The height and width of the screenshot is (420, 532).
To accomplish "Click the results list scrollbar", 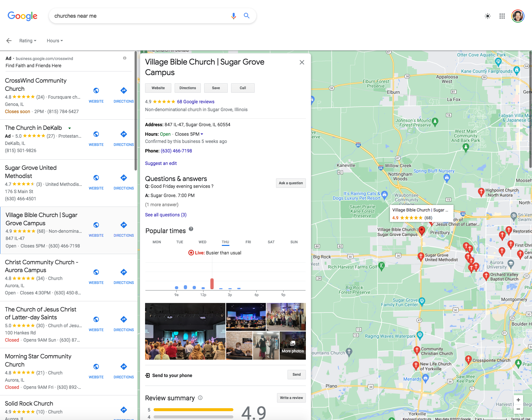I will (136, 111).
